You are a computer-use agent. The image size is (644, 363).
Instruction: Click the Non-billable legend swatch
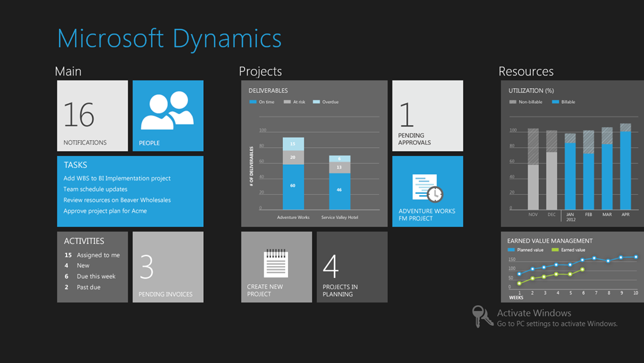(x=513, y=102)
